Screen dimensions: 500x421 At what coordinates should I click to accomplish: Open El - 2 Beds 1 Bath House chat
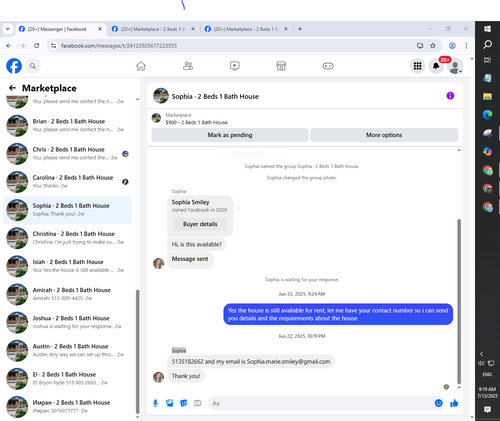[x=68, y=379]
